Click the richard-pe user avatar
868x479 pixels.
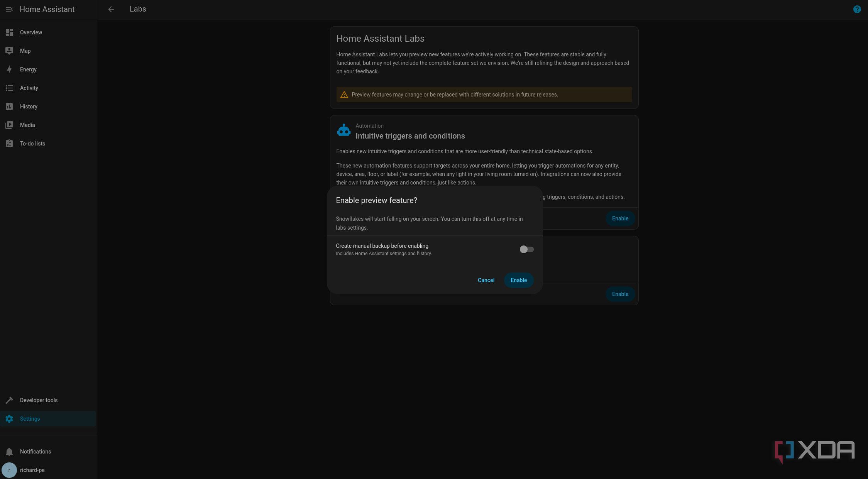(x=9, y=470)
